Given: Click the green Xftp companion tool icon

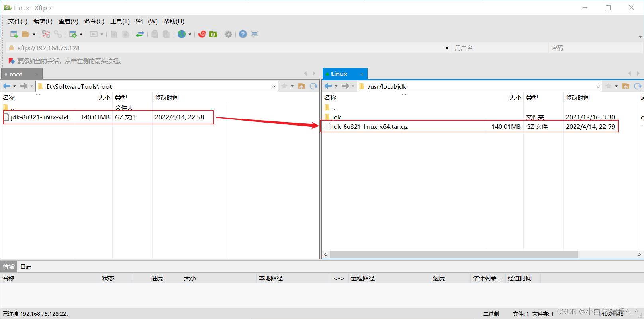Looking at the screenshot, I should (213, 34).
